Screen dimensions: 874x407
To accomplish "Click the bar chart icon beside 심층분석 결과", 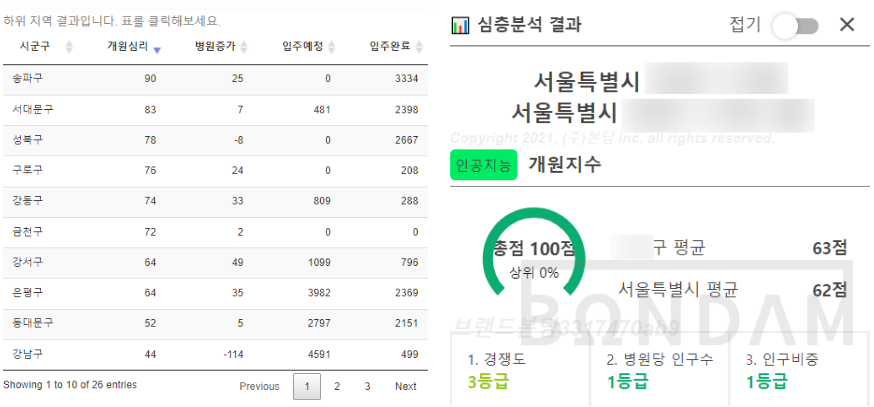I will [461, 25].
